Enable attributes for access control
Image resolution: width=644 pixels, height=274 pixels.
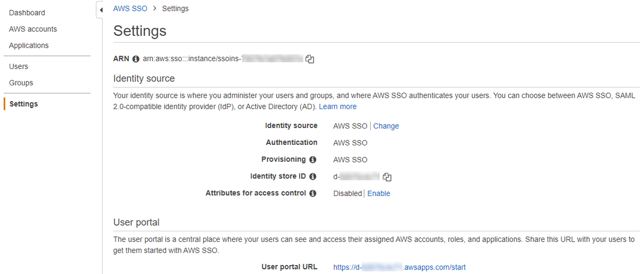click(x=379, y=194)
